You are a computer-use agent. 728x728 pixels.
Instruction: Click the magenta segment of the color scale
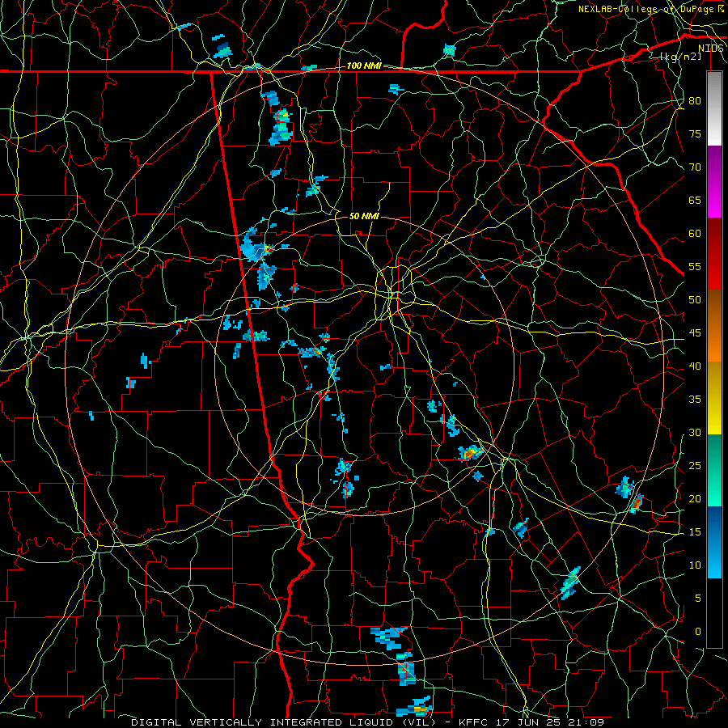pyautogui.click(x=714, y=182)
